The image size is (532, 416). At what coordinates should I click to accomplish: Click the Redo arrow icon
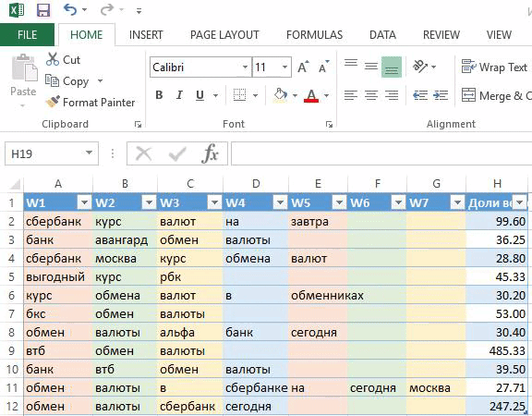106,10
